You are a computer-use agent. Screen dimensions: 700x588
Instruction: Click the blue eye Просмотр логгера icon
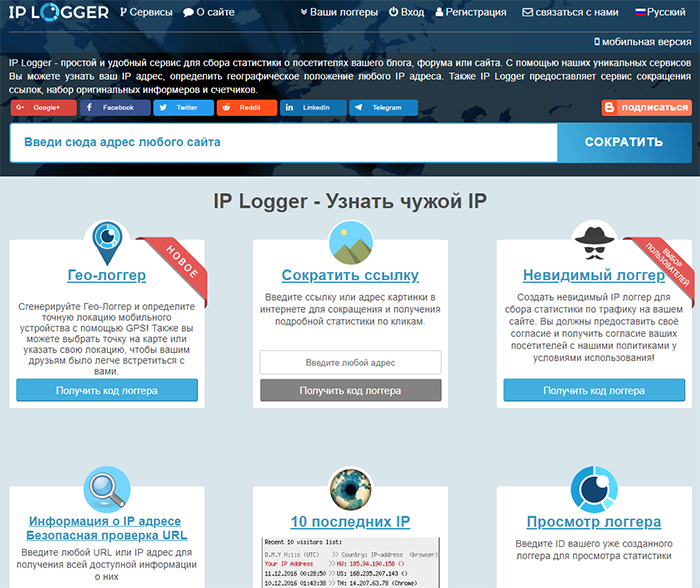pos(594,489)
